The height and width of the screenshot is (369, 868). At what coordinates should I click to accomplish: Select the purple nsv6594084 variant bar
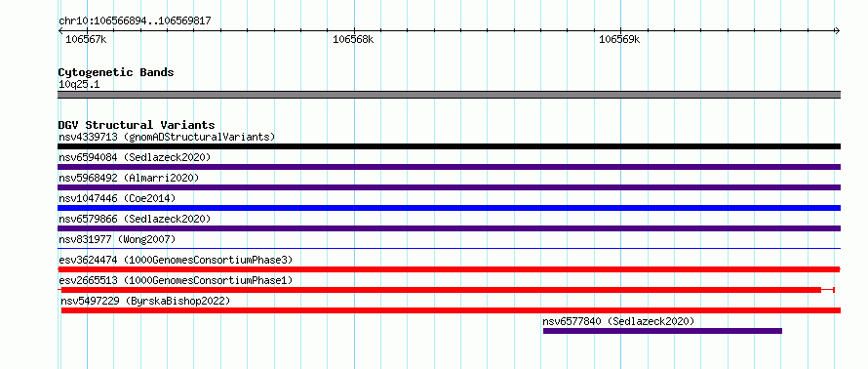(x=449, y=167)
